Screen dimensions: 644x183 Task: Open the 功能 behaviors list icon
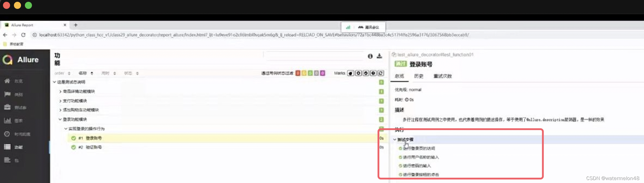(7, 147)
